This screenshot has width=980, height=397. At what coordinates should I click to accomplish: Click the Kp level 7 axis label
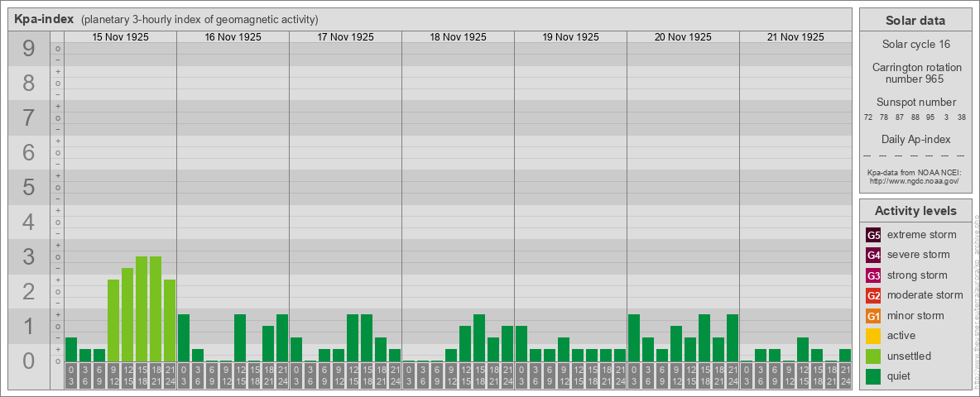(x=29, y=118)
